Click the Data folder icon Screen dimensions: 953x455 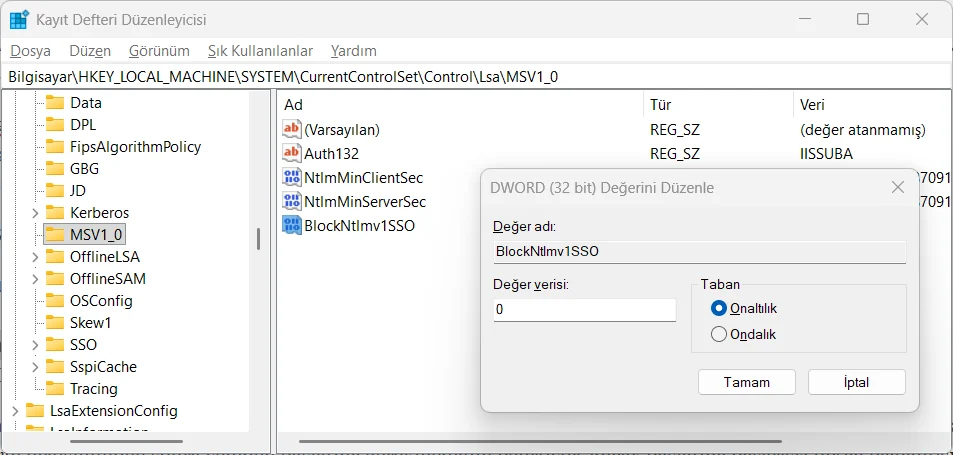point(55,103)
